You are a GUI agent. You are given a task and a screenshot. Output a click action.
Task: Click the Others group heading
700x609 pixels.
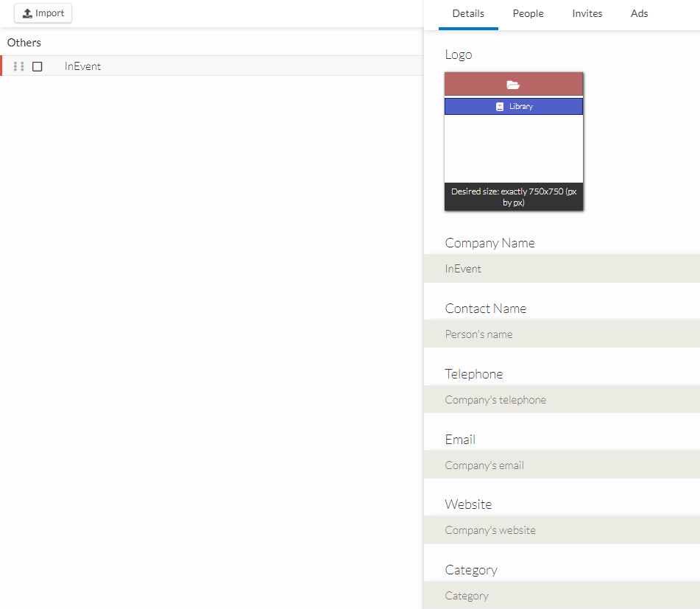coord(24,43)
